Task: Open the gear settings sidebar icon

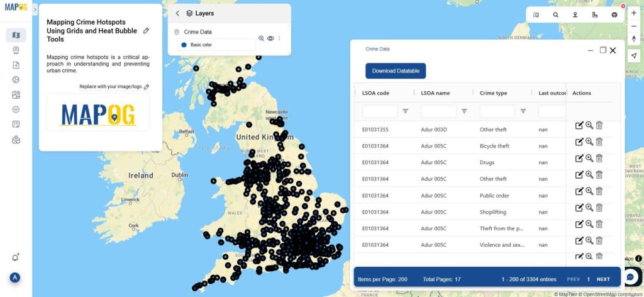Action: 16,109
